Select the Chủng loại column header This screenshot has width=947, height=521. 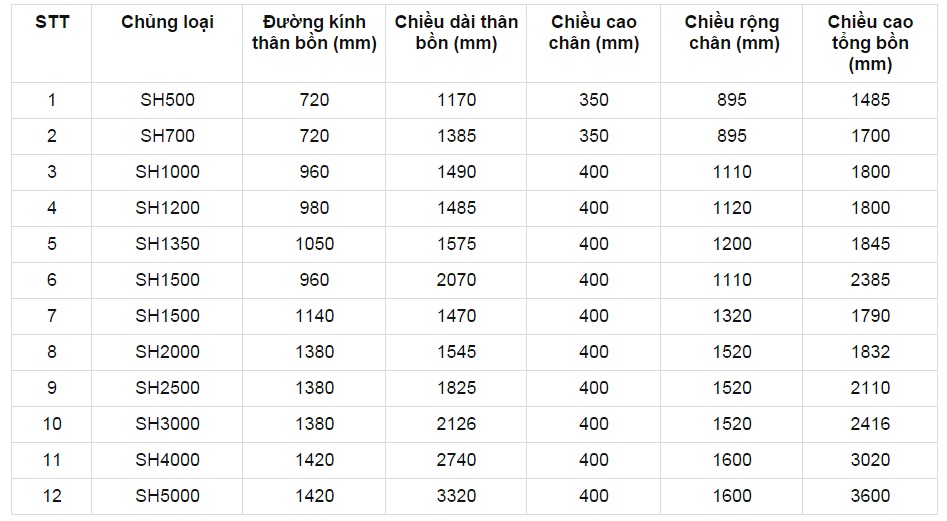[167, 22]
